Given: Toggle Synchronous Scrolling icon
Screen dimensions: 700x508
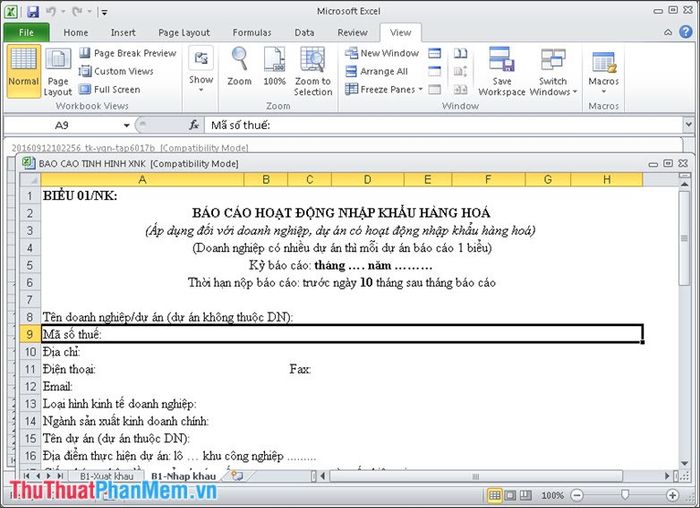Looking at the screenshot, I should coord(460,71).
